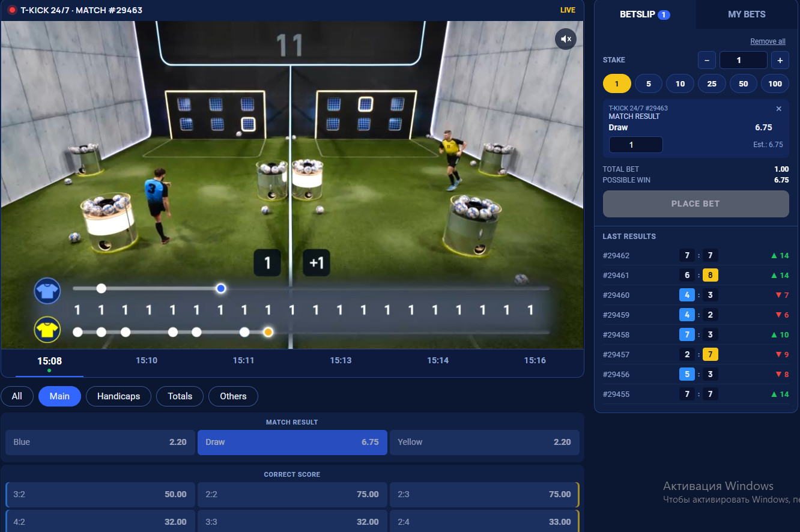Open the Others markets filter

pyautogui.click(x=233, y=396)
